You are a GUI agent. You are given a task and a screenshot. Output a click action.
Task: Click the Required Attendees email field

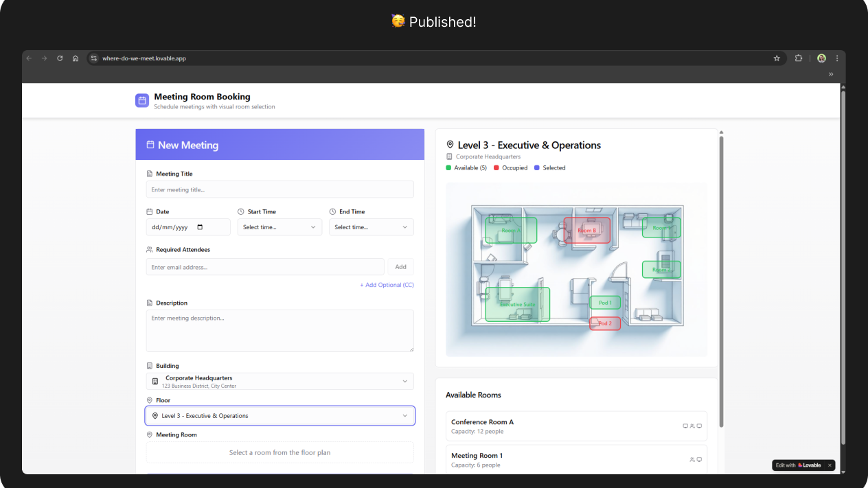pos(265,267)
